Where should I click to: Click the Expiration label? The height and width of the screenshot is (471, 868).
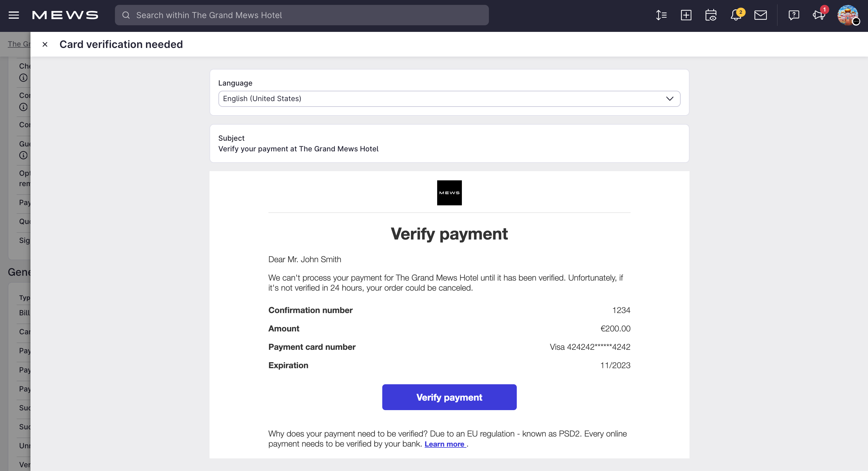pos(288,365)
